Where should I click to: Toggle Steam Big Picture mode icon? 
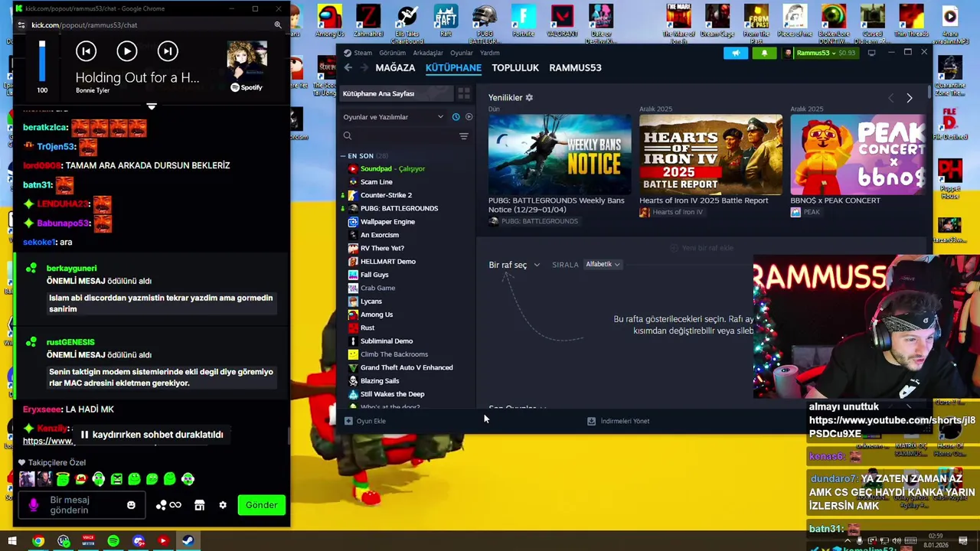pyautogui.click(x=871, y=53)
